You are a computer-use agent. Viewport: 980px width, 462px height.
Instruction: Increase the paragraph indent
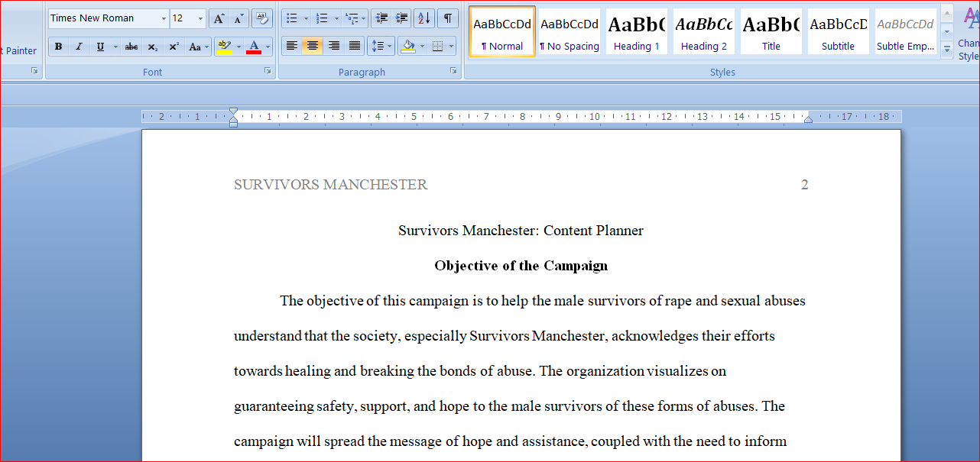(401, 18)
